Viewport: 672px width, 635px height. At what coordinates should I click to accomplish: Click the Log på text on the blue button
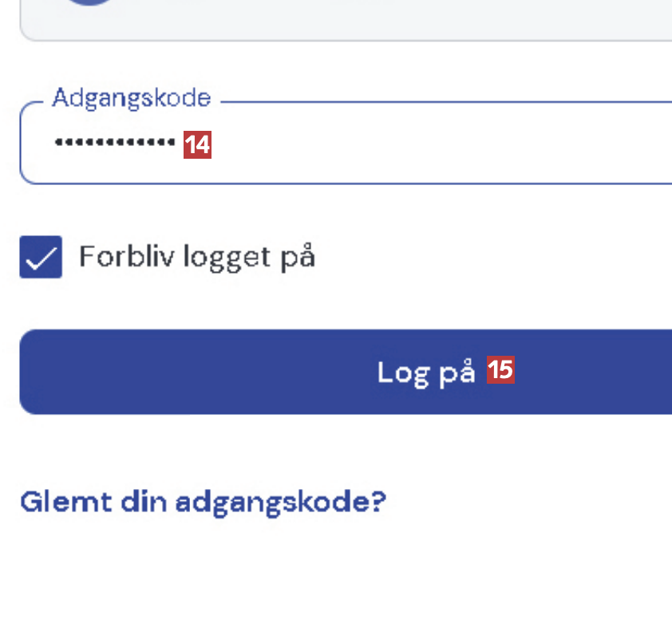pos(426,372)
